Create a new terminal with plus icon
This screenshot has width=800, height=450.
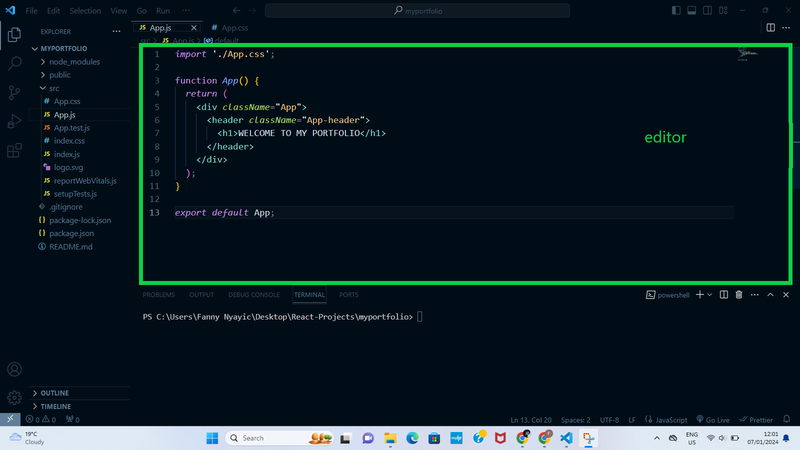point(699,295)
